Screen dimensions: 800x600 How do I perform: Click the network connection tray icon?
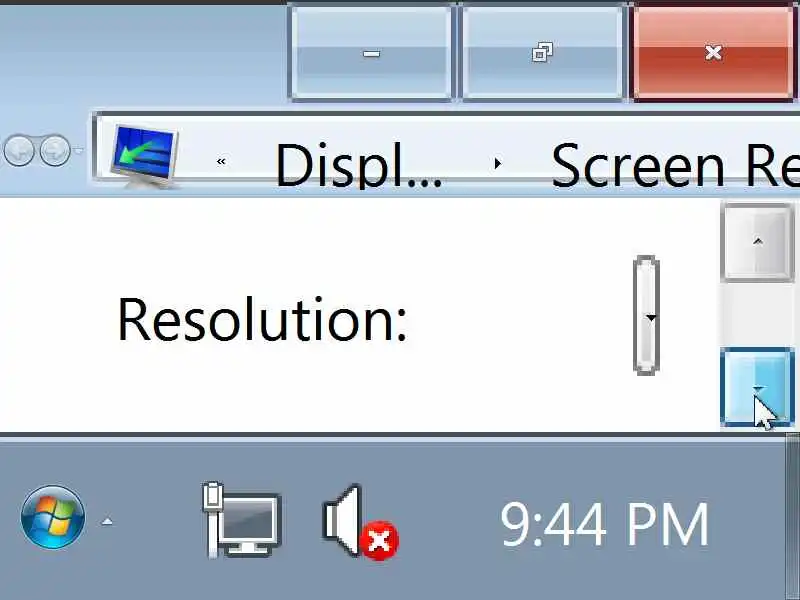point(242,519)
